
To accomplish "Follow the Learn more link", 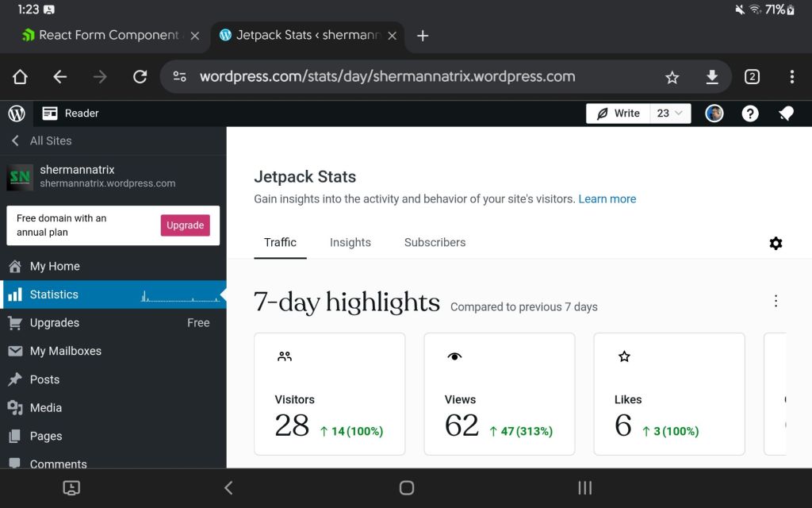I will click(607, 199).
